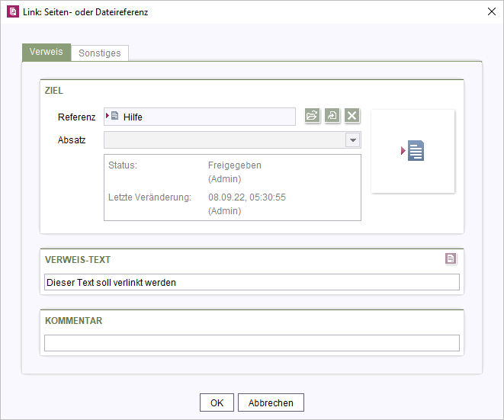Image resolution: width=504 pixels, height=420 pixels.
Task: Remove the Hilfe reference with X icon
Action: [352, 115]
